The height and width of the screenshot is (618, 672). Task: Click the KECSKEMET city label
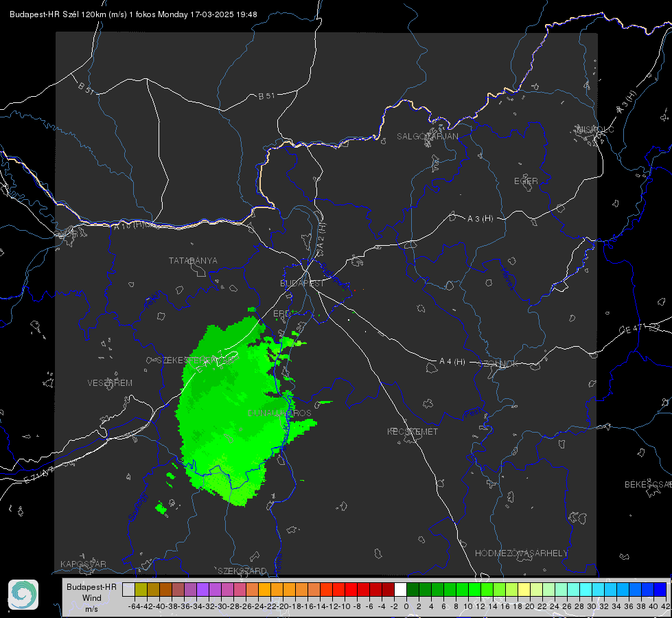[413, 431]
